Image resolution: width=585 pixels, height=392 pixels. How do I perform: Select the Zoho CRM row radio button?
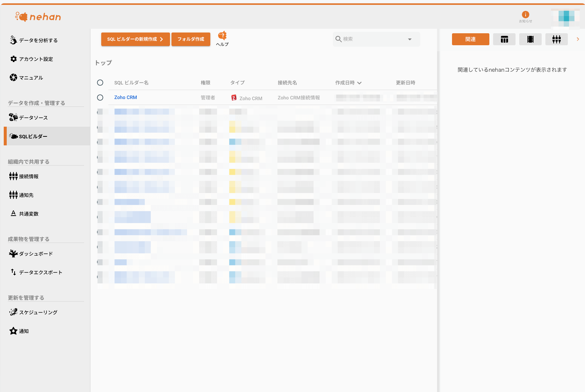pyautogui.click(x=100, y=98)
